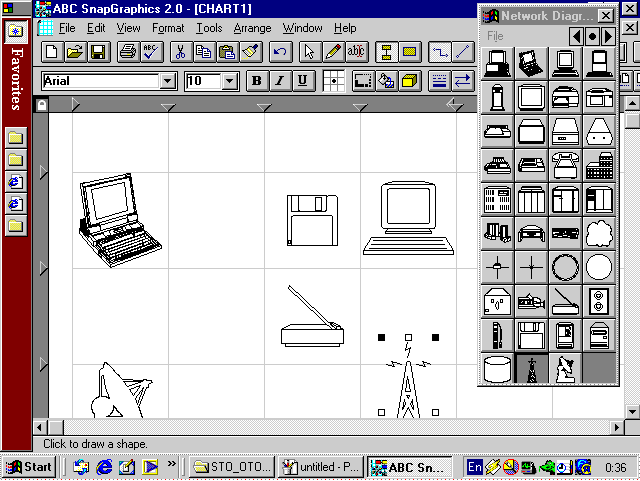Pick the yellow rectangle shape tool

coord(409,52)
